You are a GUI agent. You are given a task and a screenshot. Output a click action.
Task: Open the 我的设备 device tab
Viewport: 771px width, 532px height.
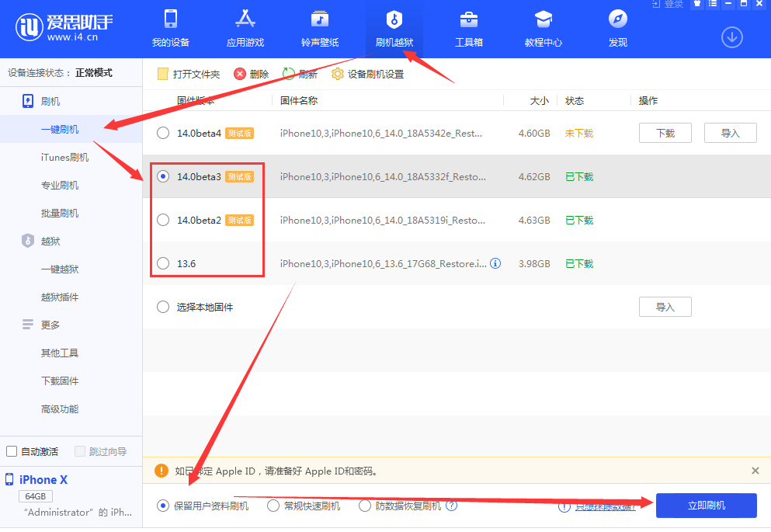point(171,29)
